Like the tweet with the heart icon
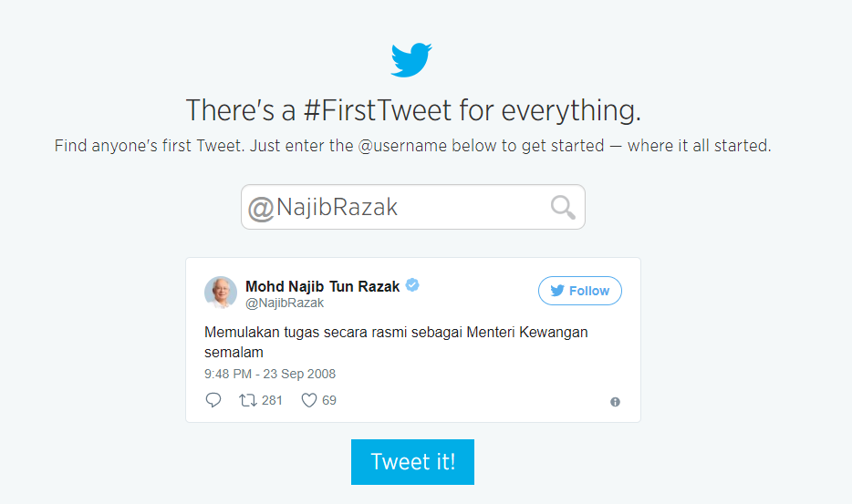 [309, 400]
